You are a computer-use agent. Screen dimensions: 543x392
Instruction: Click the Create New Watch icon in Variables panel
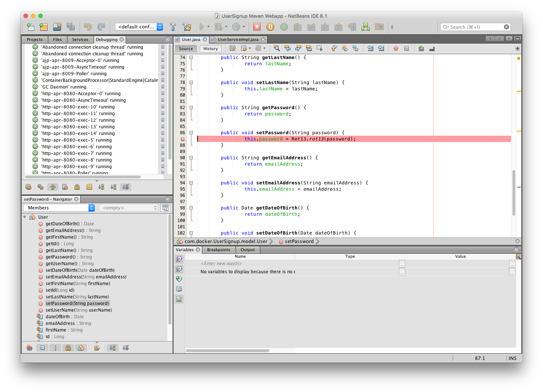tap(179, 279)
